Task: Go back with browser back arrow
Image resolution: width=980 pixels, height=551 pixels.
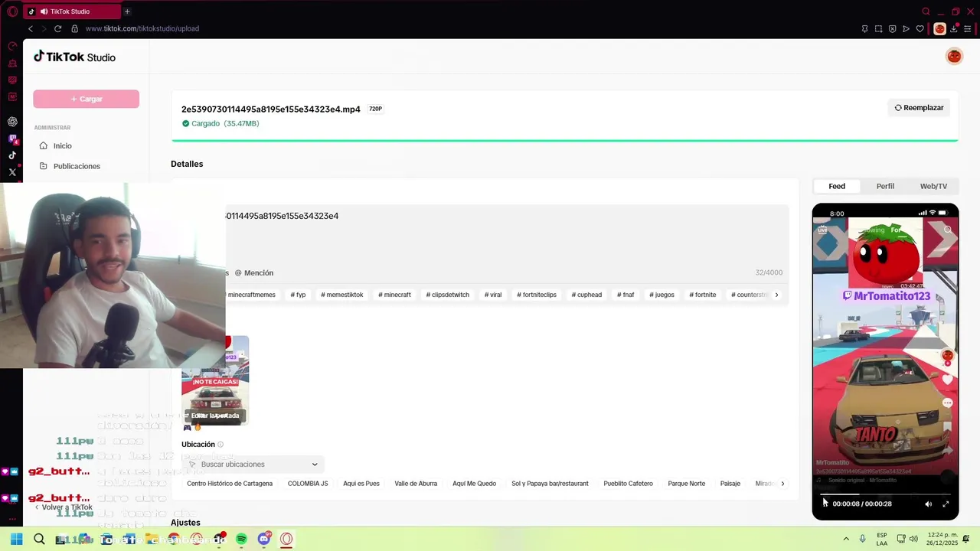Action: [x=31, y=28]
